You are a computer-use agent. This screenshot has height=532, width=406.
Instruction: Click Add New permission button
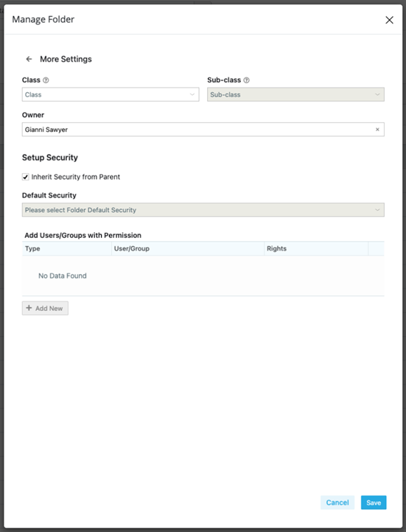[x=45, y=308]
